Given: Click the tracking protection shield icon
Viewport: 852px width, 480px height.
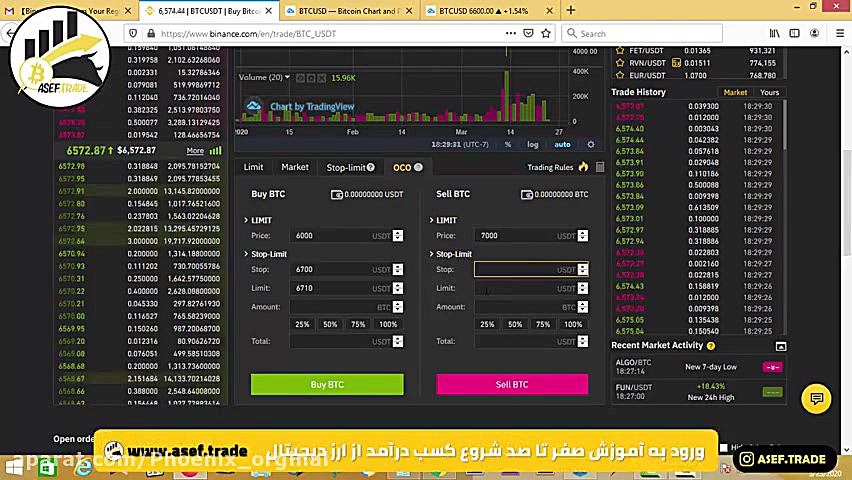Looking at the screenshot, I should click(x=133, y=33).
